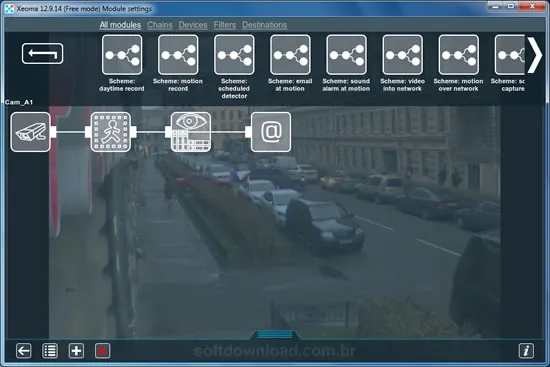Select the 'Scheme: video into network' module
Screen dimensions: 550x367
point(402,55)
